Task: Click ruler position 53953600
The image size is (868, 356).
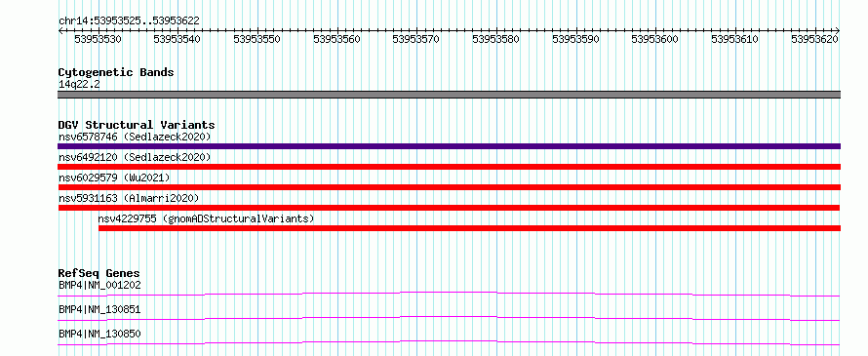Action: click(x=655, y=39)
